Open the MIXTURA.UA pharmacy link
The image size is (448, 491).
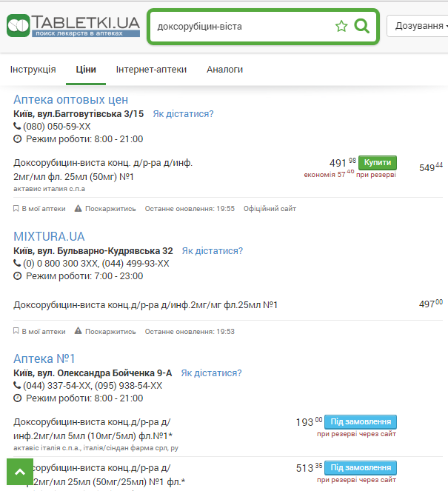[49, 236]
